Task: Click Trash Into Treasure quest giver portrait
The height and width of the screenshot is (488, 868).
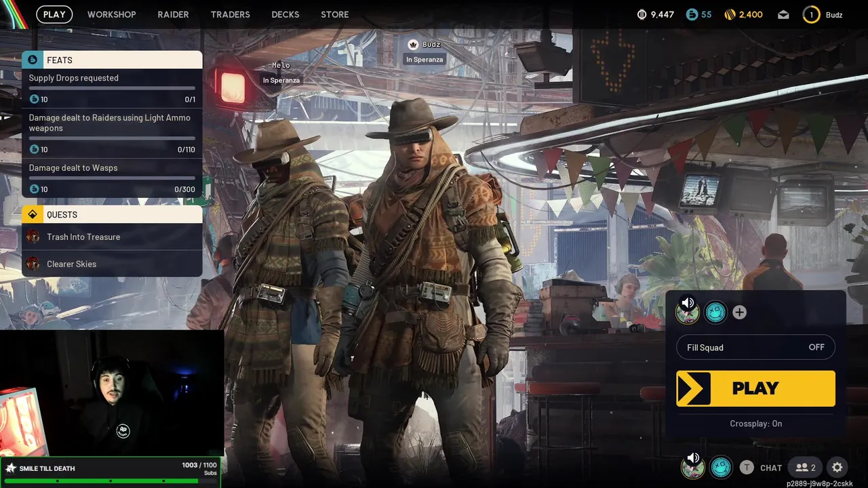Action: [x=33, y=237]
